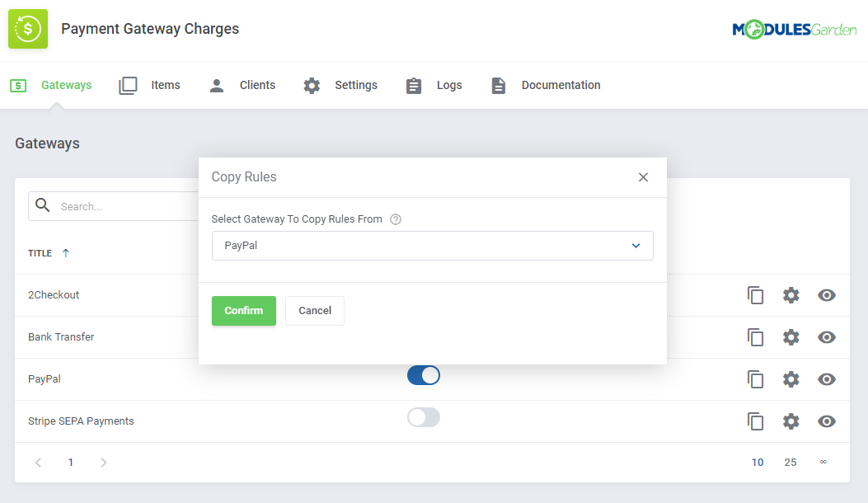Show unlimited entries with infinity option
Viewport: 868px width, 503px height.
click(x=823, y=462)
